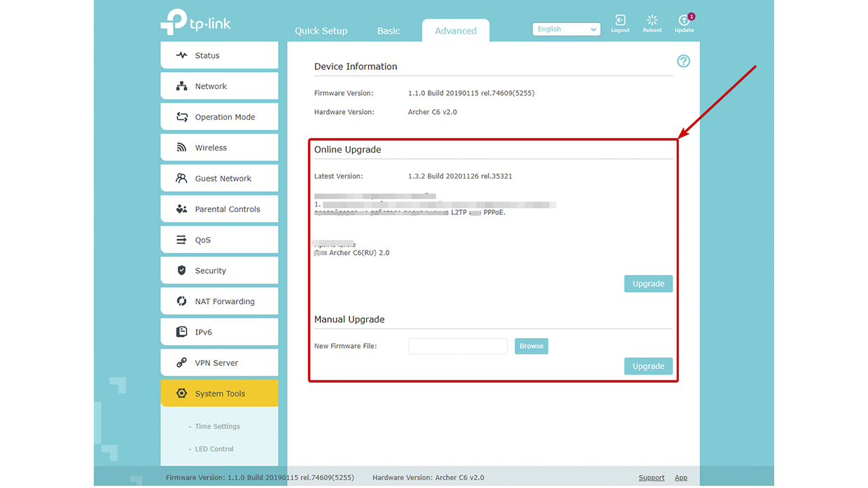Click the New Firmware File input field

pos(458,346)
